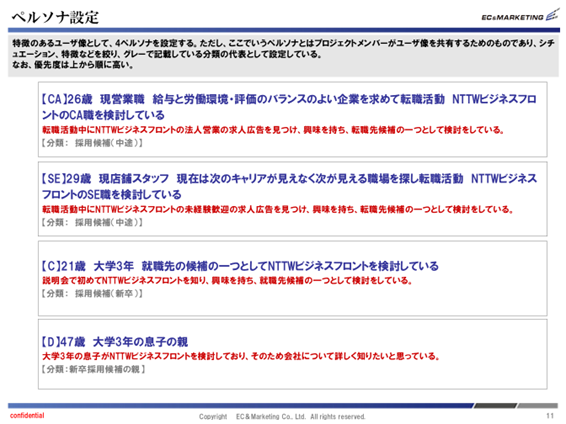Click the page number 11
Viewport: 566px width, 424px height.
(x=550, y=416)
